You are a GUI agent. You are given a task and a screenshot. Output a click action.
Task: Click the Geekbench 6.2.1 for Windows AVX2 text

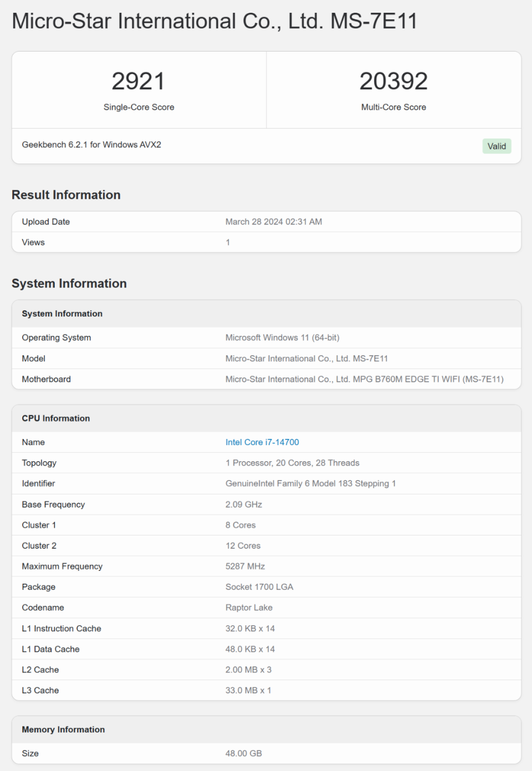(x=91, y=145)
